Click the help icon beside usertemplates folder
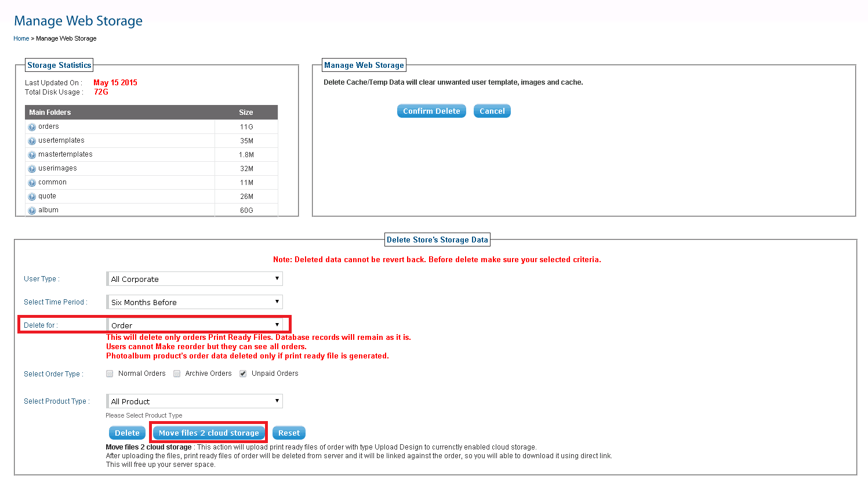The image size is (868, 493). (32, 141)
